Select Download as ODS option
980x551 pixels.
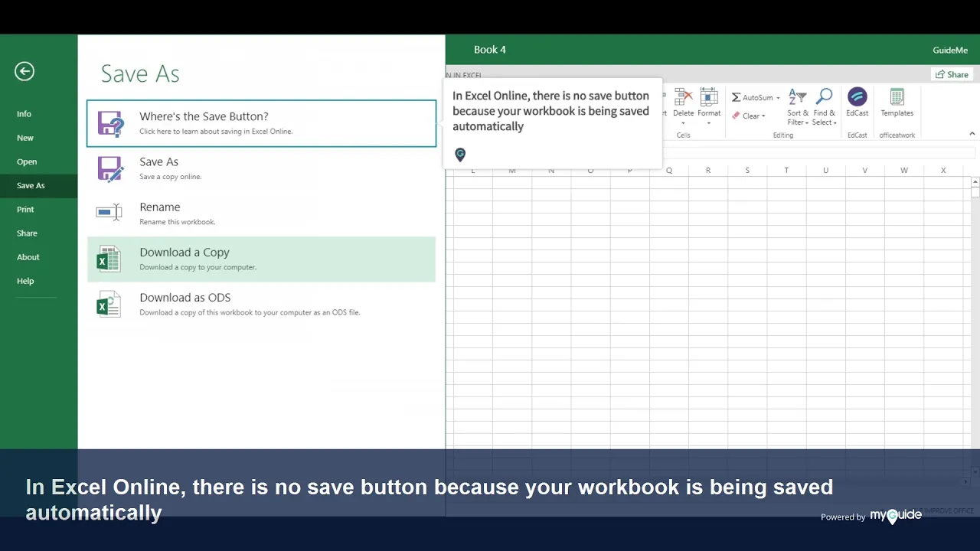pos(261,305)
